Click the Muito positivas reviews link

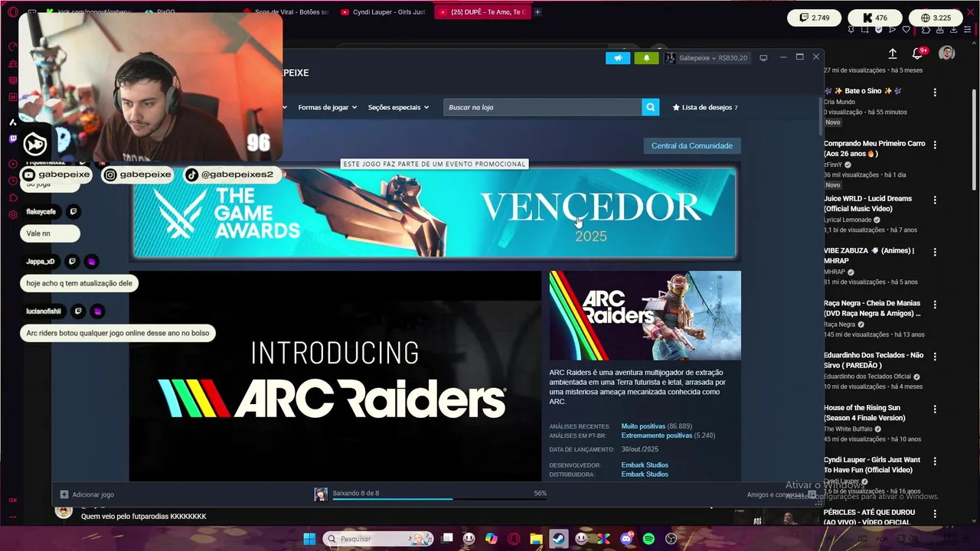click(643, 426)
